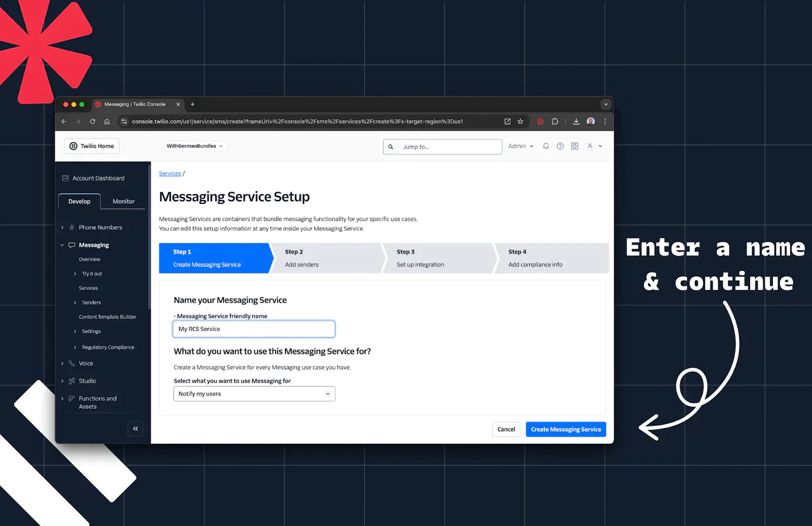Open a new browser tab
Viewport: 812px width, 526px height.
[192, 104]
